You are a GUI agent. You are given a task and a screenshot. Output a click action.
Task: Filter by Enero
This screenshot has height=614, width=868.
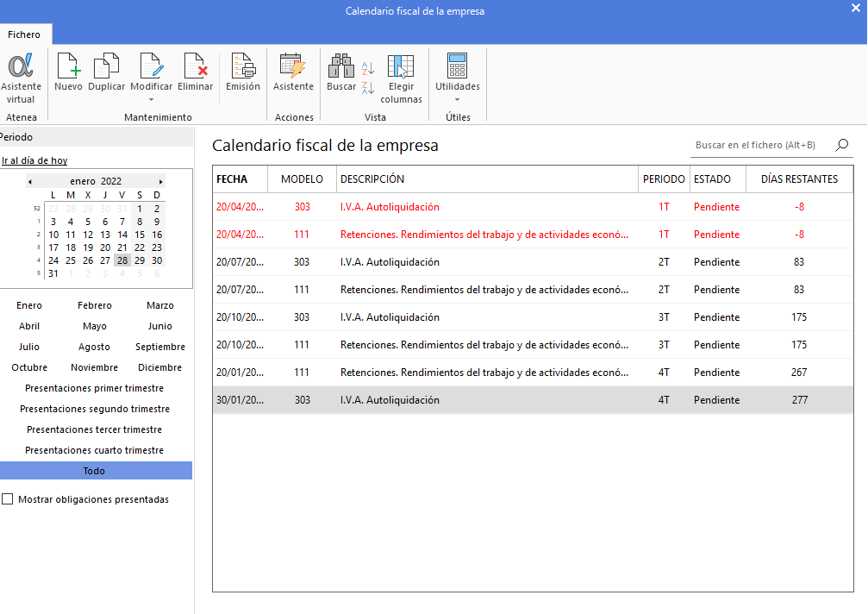click(28, 305)
